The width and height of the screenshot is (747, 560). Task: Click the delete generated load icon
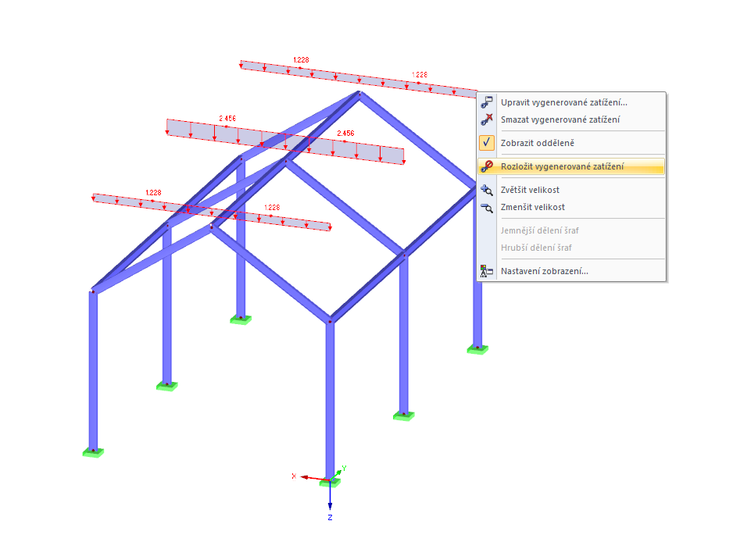[x=486, y=119]
